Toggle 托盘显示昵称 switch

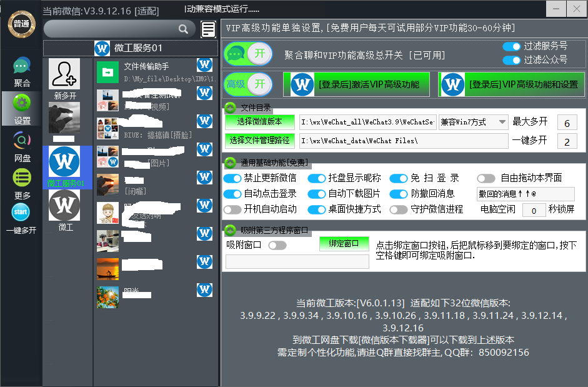tap(317, 178)
